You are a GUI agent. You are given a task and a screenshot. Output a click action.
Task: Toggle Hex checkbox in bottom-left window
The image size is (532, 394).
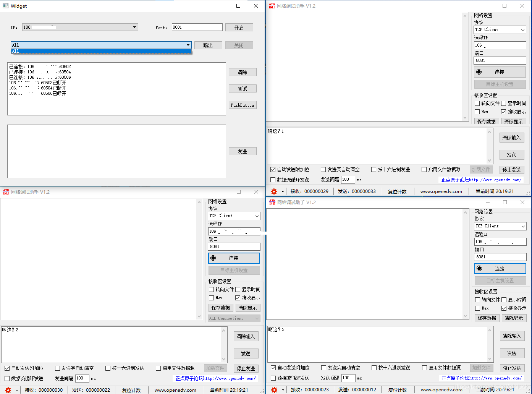[211, 298]
